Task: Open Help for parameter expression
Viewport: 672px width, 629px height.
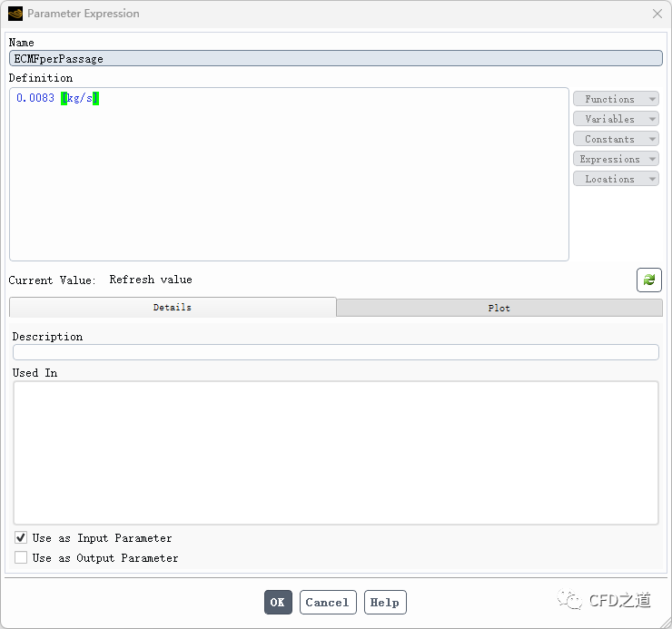Action: click(x=385, y=602)
